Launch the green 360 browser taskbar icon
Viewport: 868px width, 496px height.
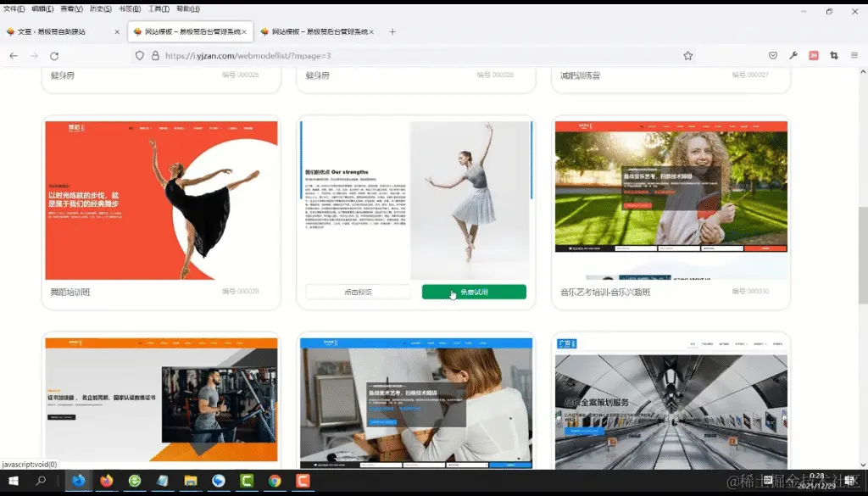click(x=135, y=481)
